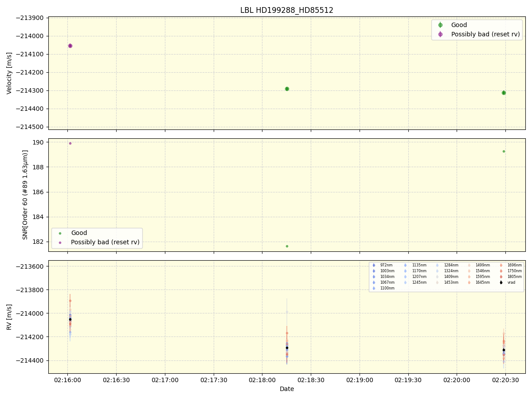The width and height of the screenshot is (532, 399).
Task: Click the purple point in the velocity plot
Action: tap(70, 46)
